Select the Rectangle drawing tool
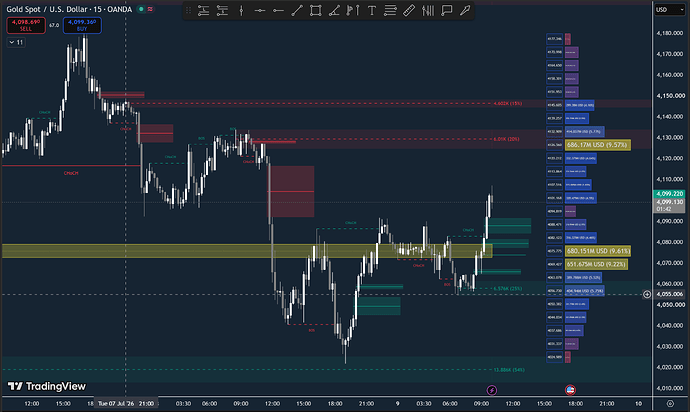Viewport: 690px width, 412px height. pyautogui.click(x=316, y=11)
